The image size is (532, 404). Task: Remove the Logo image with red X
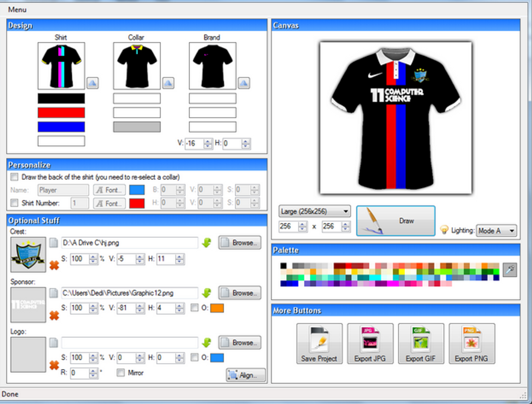click(x=55, y=365)
